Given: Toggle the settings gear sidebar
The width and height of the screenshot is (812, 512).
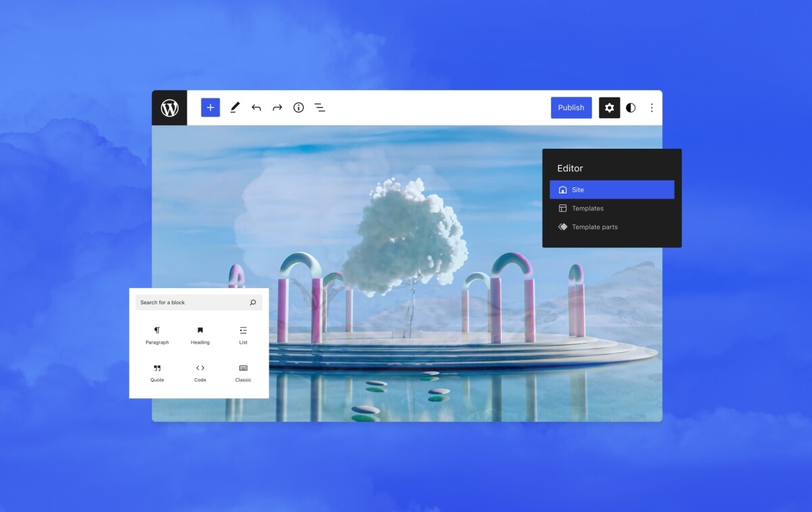Looking at the screenshot, I should coord(609,108).
